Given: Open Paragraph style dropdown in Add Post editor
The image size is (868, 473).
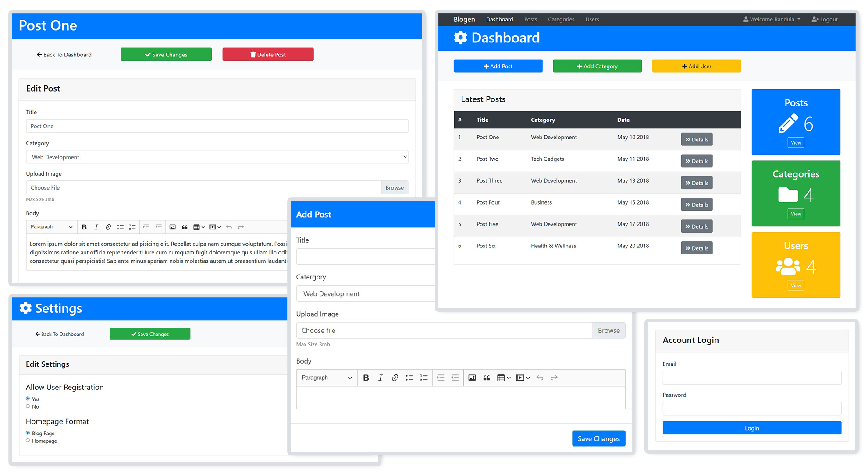Looking at the screenshot, I should [326, 378].
